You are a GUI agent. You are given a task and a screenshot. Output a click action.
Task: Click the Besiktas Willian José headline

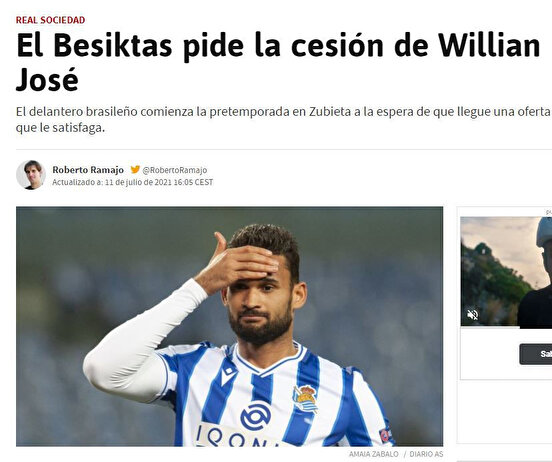278,62
